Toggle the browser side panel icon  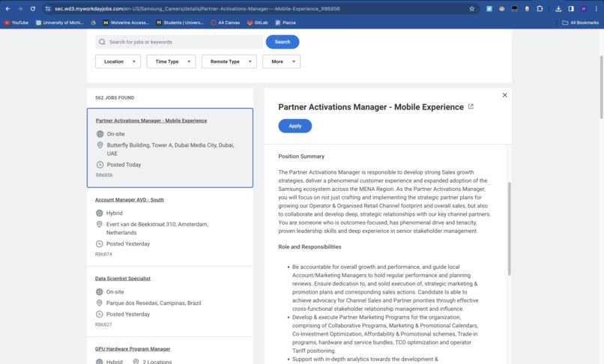pos(571,8)
